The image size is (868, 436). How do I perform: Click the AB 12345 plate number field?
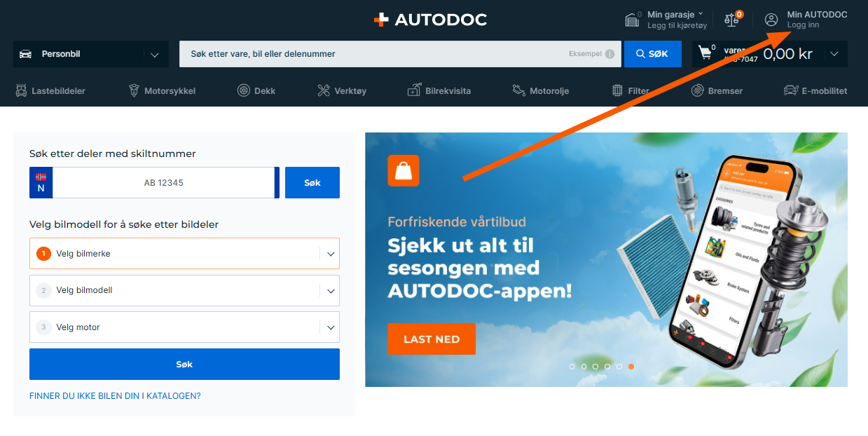coord(164,182)
